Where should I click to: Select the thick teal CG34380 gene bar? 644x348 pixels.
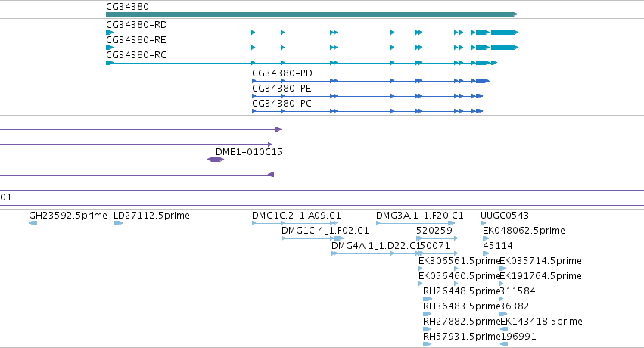[x=312, y=14]
